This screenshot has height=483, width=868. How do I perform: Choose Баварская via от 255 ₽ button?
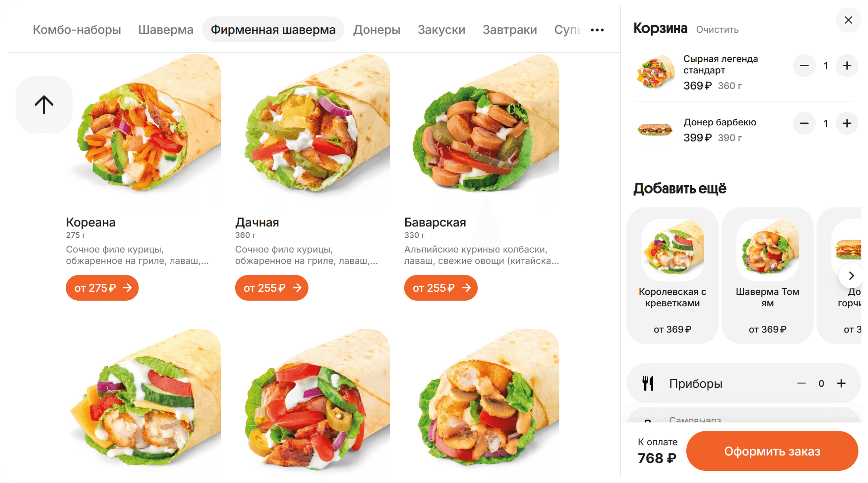coord(441,288)
